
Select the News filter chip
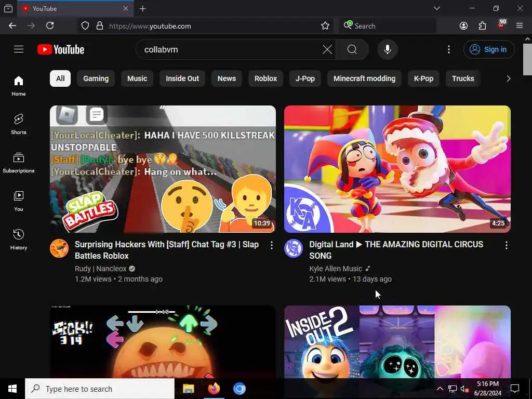[x=227, y=79]
